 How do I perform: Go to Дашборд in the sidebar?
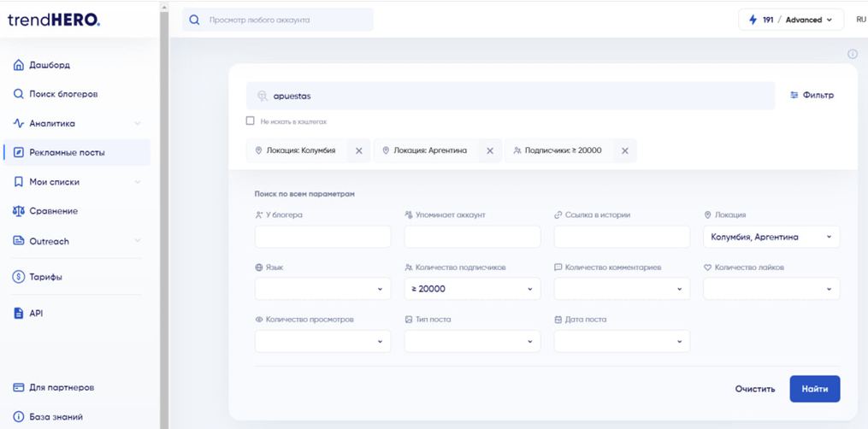[50, 65]
